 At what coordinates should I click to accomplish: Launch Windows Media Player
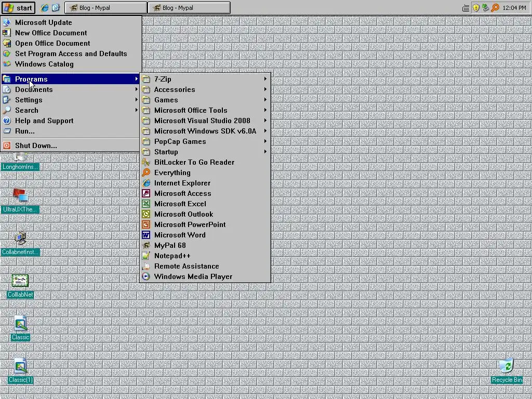[x=205, y=276]
